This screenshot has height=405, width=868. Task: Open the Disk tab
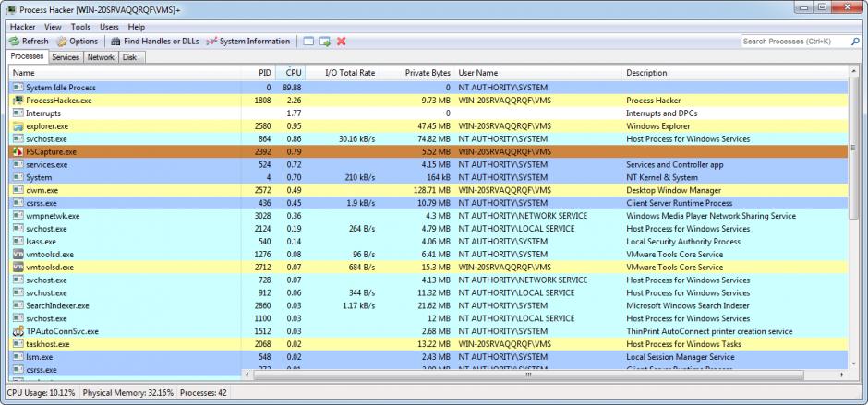tap(129, 57)
